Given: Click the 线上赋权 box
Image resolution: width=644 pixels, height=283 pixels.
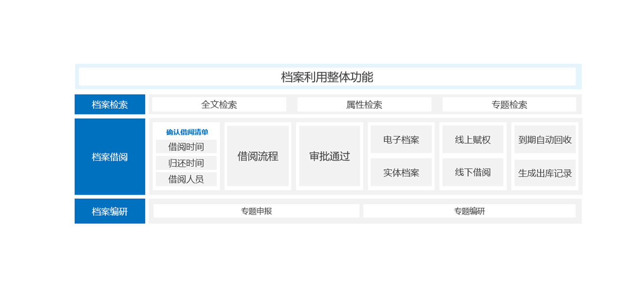Looking at the screenshot, I should coord(473,140).
